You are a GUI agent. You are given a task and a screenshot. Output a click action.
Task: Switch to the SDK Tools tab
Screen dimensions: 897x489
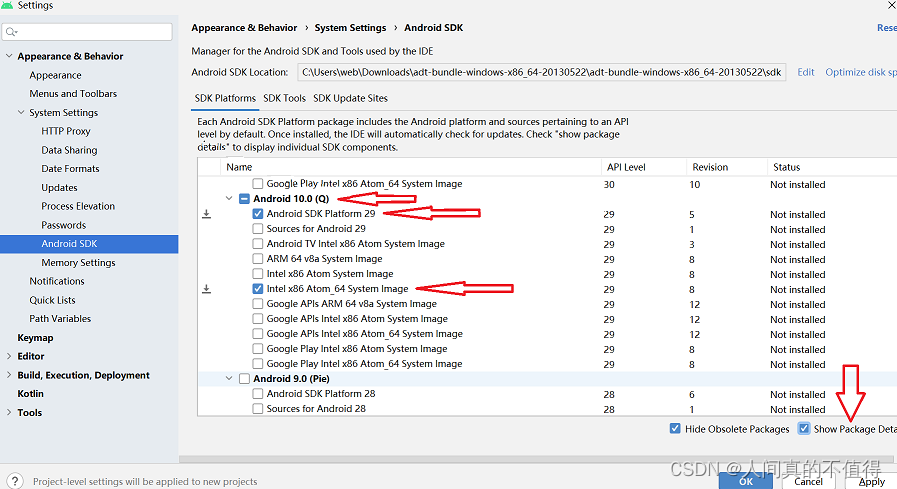[284, 98]
